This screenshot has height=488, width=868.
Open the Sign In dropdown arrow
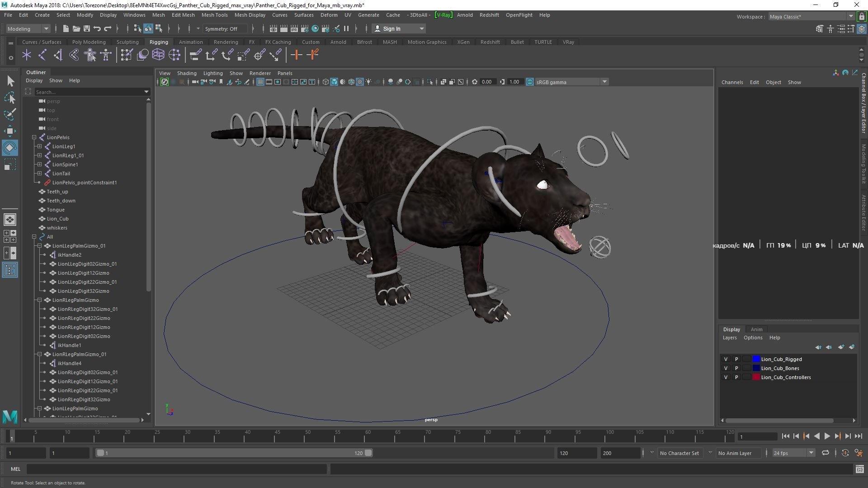coord(422,28)
